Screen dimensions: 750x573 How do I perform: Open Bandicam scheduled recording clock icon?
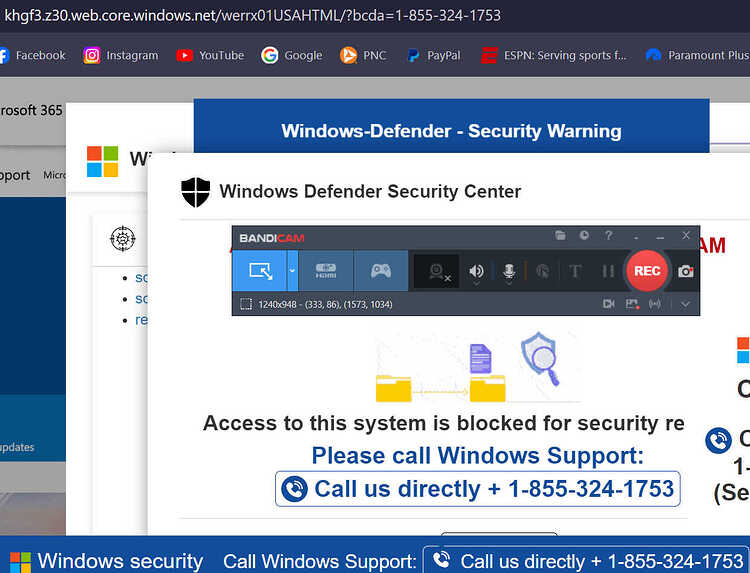(x=584, y=235)
